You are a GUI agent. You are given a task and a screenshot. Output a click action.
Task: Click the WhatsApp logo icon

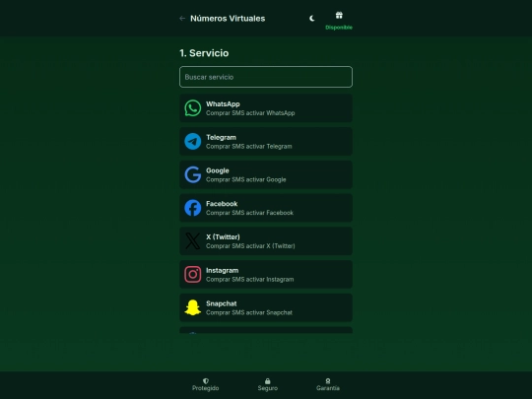coord(193,108)
